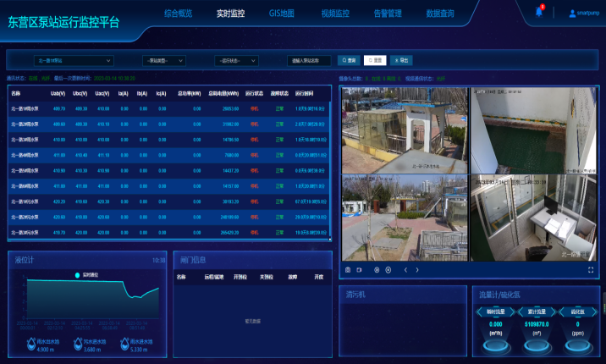The height and width of the screenshot is (364, 606).
Task: Go to next video page arrow
Action: 417,270
